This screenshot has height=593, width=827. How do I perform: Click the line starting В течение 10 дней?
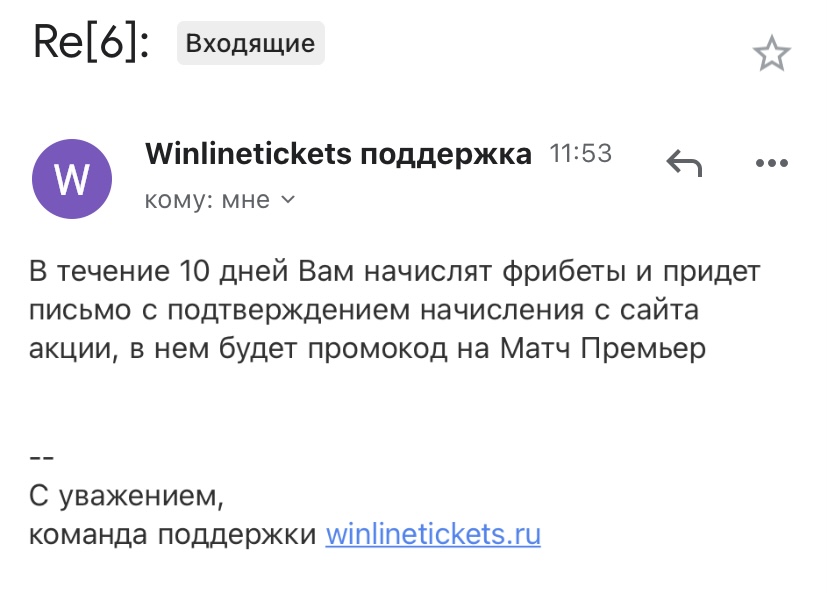tap(395, 271)
